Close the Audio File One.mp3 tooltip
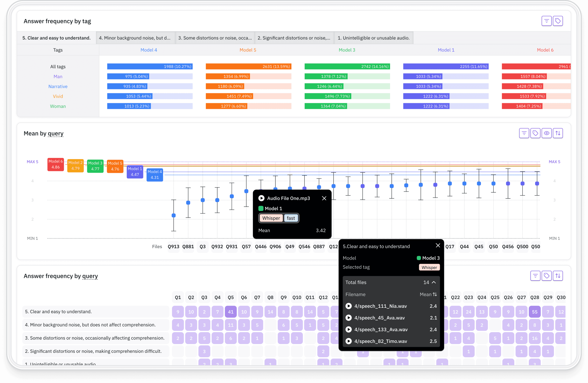This screenshot has width=588, height=383. (x=324, y=198)
